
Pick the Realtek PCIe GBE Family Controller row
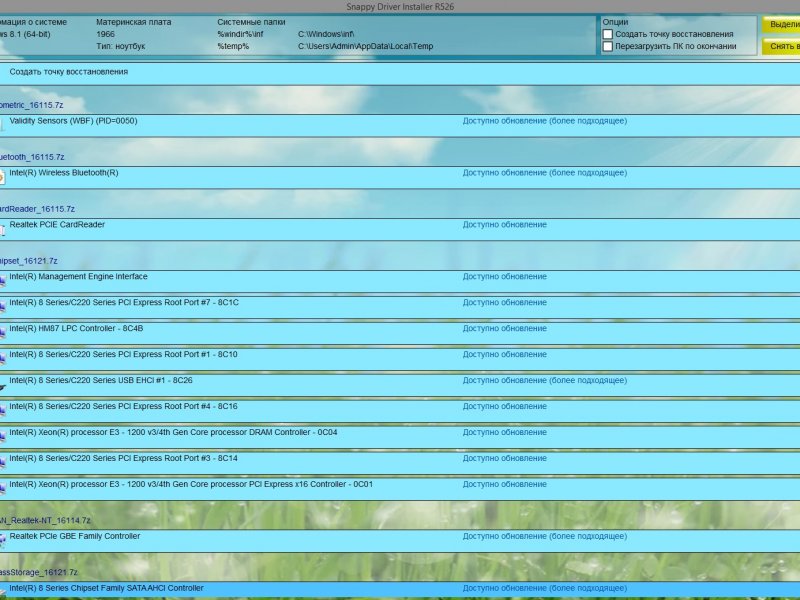pyautogui.click(x=400, y=541)
